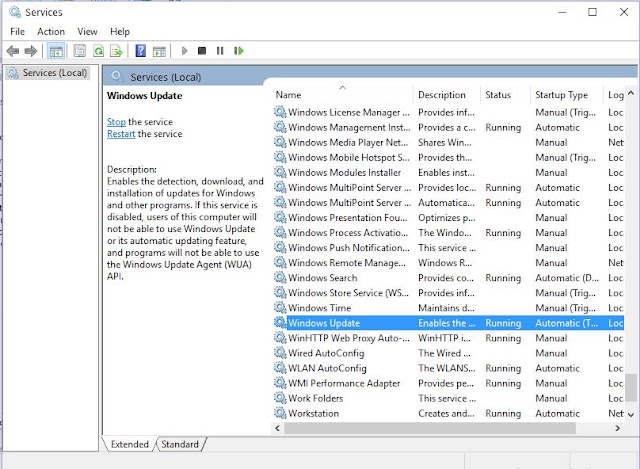Click gear icon beside Windows Search row
This screenshot has height=469, width=640.
tap(280, 278)
